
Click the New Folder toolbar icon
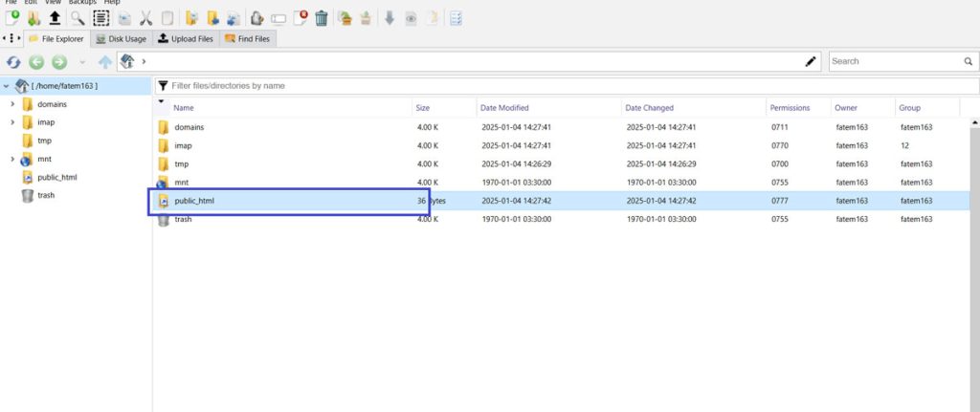pyautogui.click(x=33, y=18)
